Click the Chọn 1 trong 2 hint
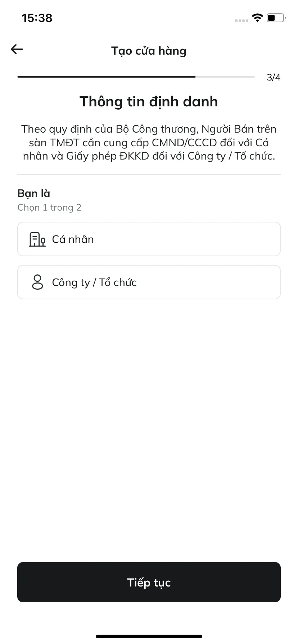The width and height of the screenshot is (298, 644). pos(49,208)
